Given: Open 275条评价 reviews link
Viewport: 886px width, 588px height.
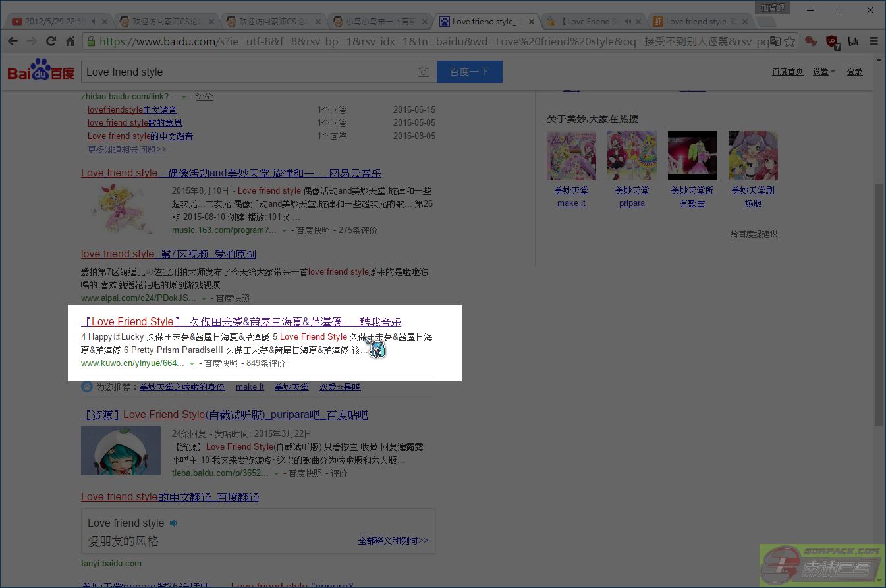Looking at the screenshot, I should click(x=358, y=230).
